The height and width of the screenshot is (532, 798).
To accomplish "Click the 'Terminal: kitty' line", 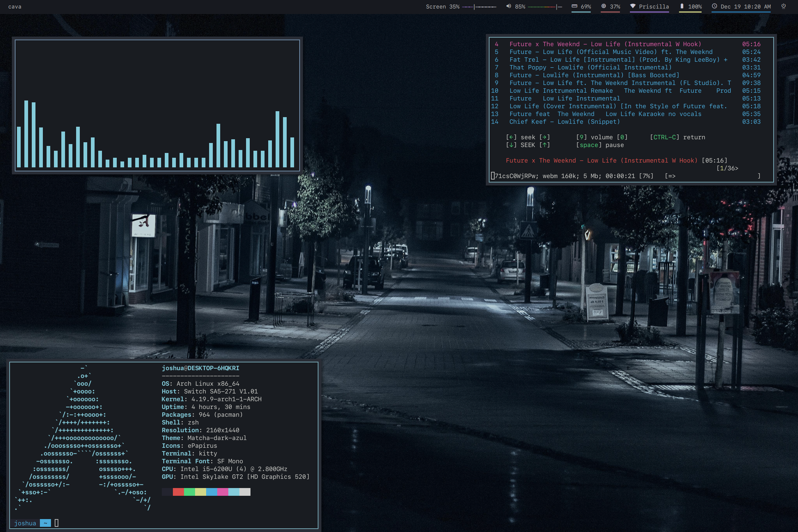I will [x=190, y=454].
